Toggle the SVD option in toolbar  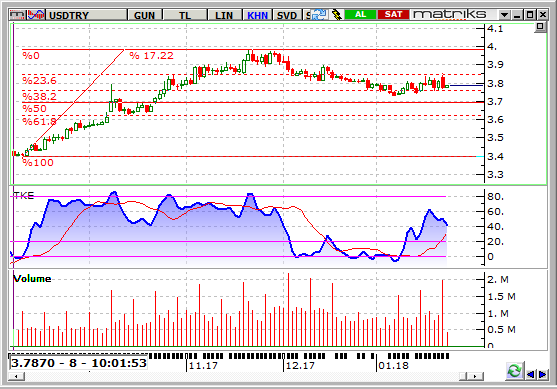point(287,15)
